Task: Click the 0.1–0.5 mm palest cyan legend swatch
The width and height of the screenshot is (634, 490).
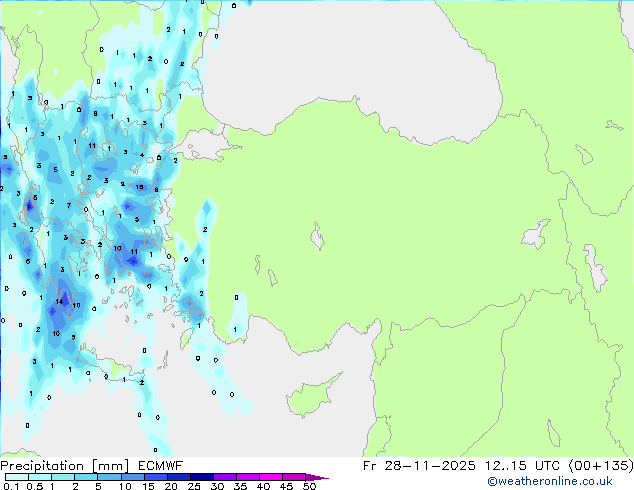Action: pyautogui.click(x=17, y=477)
